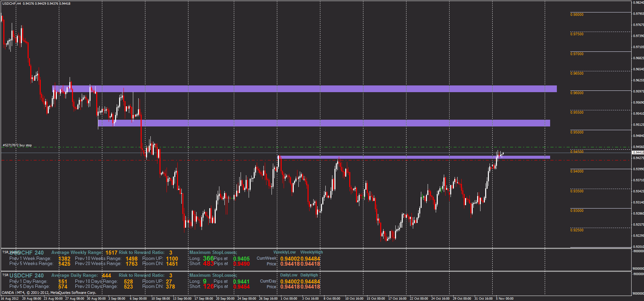Click the 0.98000 round-number level label
This screenshot has height=301, width=644.
pos(577,14)
